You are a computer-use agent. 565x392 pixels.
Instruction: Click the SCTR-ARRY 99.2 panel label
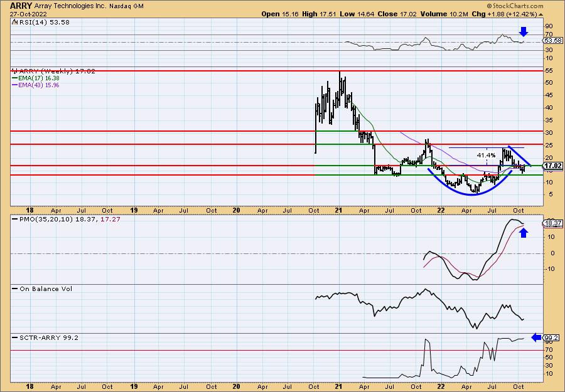coord(48,337)
